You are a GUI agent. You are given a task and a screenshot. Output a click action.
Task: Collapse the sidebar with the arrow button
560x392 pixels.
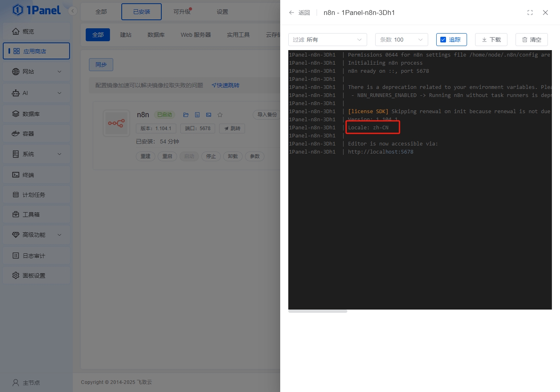pyautogui.click(x=73, y=11)
